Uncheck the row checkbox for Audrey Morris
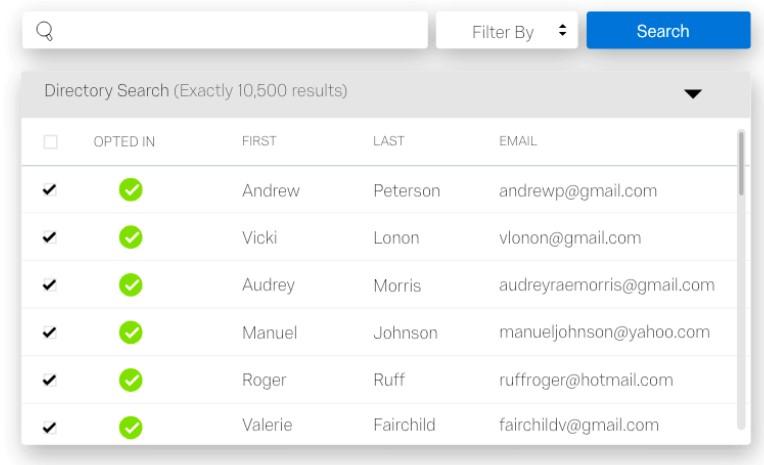The width and height of the screenshot is (764, 465). [50, 285]
